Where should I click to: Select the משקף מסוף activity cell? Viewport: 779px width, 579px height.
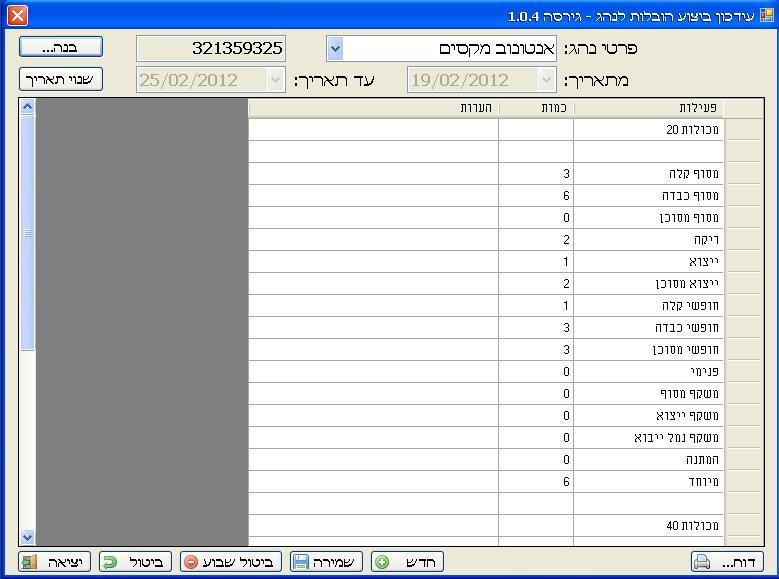click(648, 394)
